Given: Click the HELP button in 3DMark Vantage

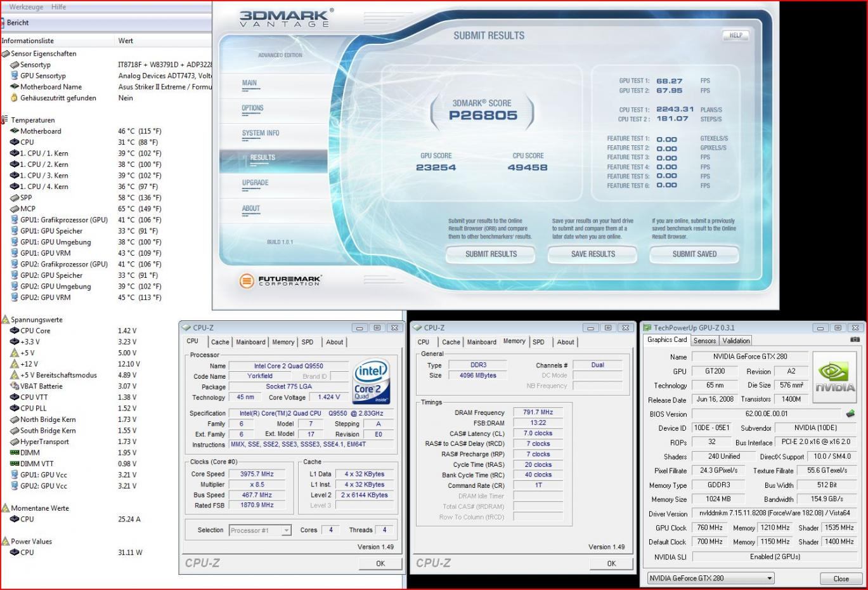Looking at the screenshot, I should click(x=735, y=36).
